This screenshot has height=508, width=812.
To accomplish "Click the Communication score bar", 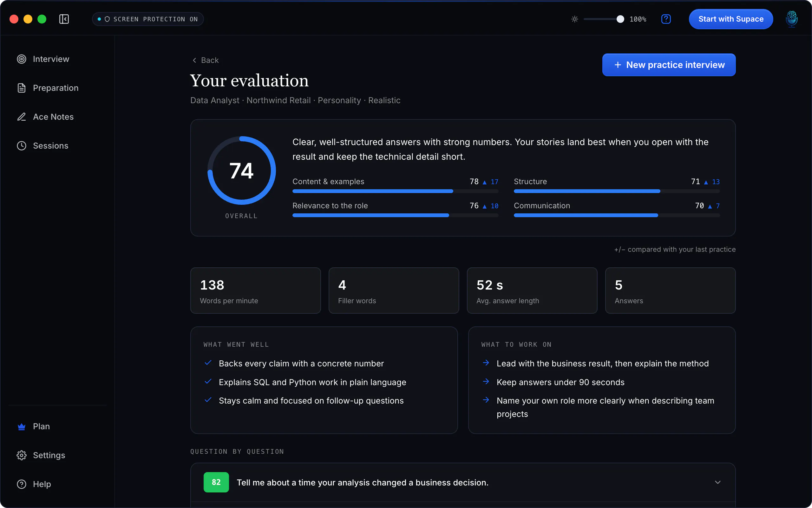I will [617, 215].
